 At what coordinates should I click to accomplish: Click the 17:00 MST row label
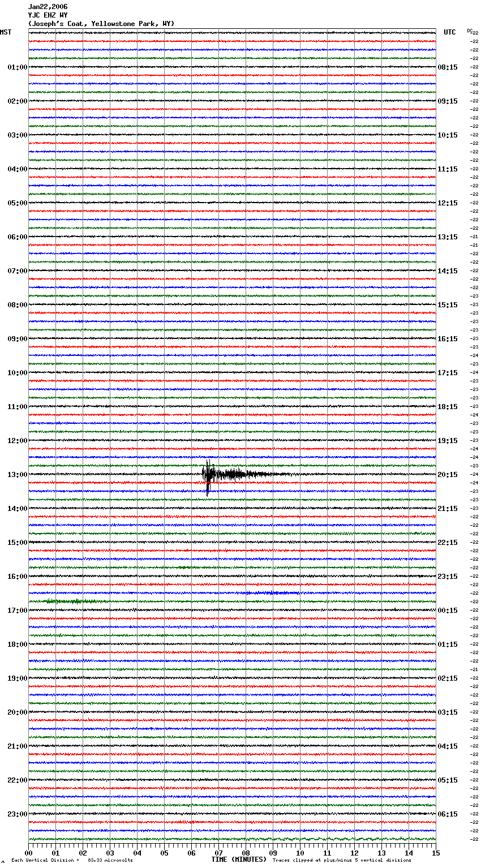coord(17,611)
